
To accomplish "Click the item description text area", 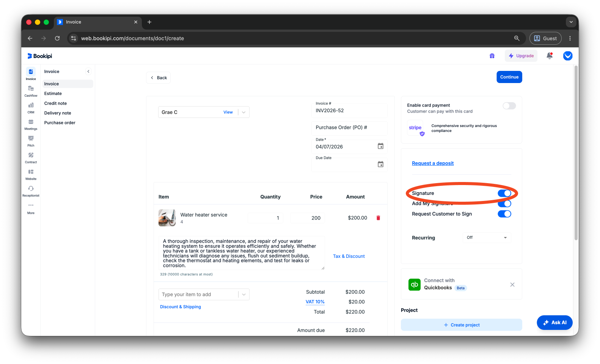I will coord(242,253).
